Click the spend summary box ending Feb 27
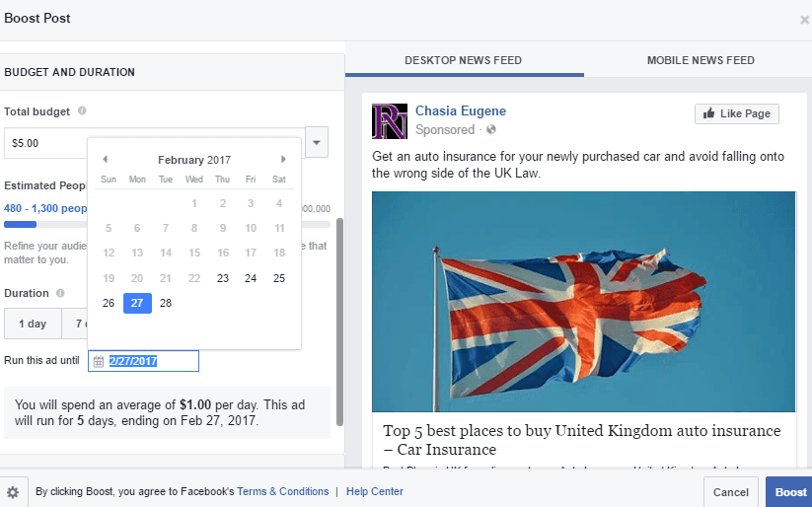The image size is (812, 507). [168, 412]
